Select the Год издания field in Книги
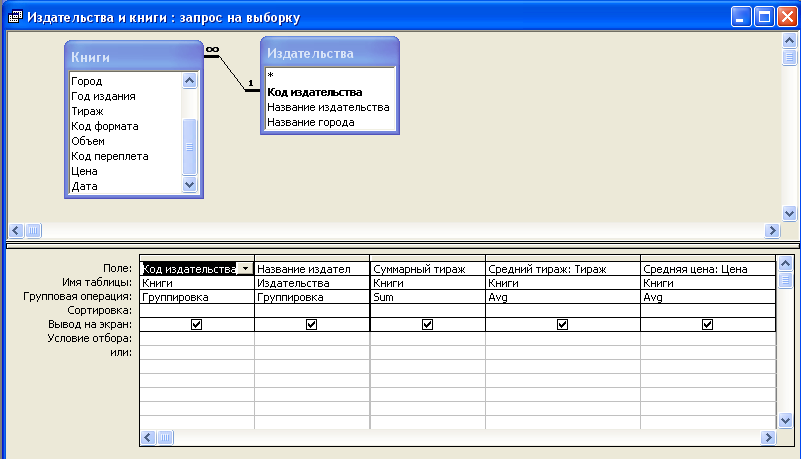 103,96
